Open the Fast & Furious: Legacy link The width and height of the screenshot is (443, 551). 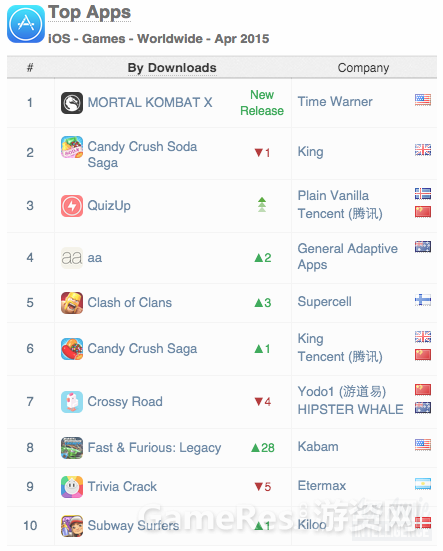tap(155, 448)
